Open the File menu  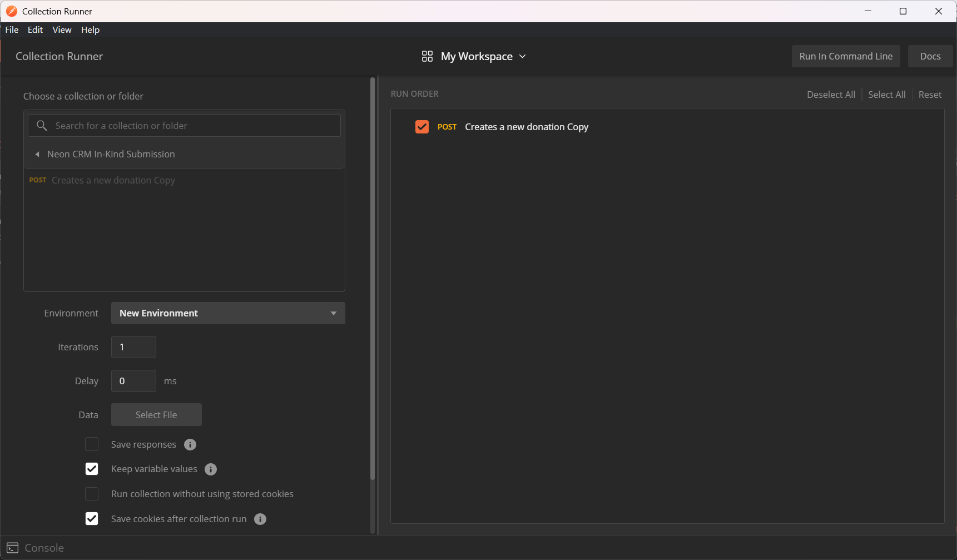click(x=12, y=30)
